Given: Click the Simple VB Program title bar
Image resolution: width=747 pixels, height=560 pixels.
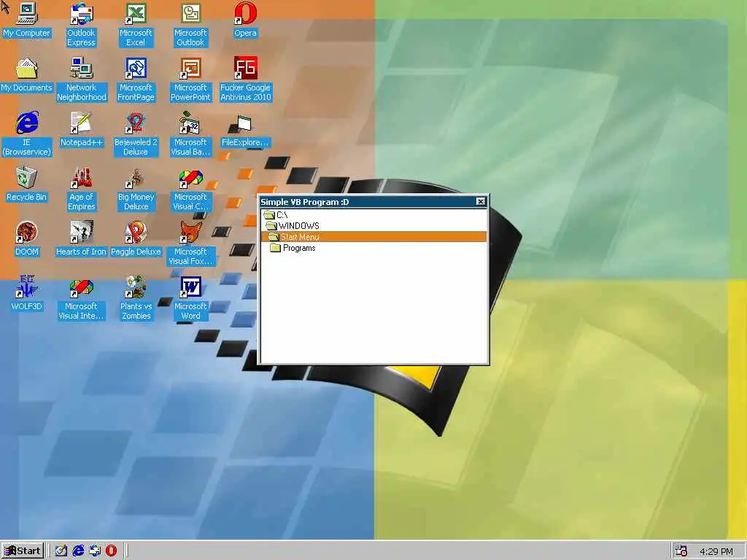Looking at the screenshot, I should pos(368,201).
